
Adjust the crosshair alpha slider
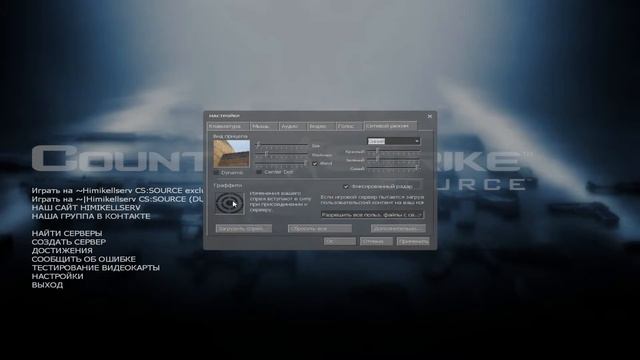tap(281, 163)
